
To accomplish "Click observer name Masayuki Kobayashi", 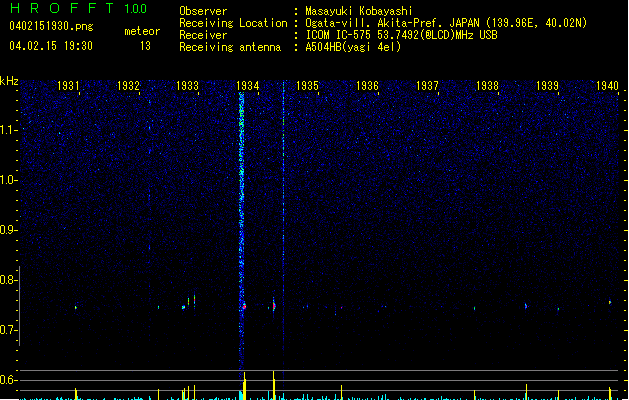I will click(x=359, y=11).
